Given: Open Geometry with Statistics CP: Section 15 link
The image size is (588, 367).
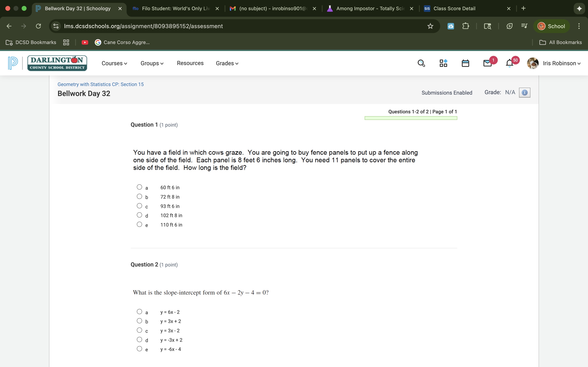Looking at the screenshot, I should pos(100,84).
